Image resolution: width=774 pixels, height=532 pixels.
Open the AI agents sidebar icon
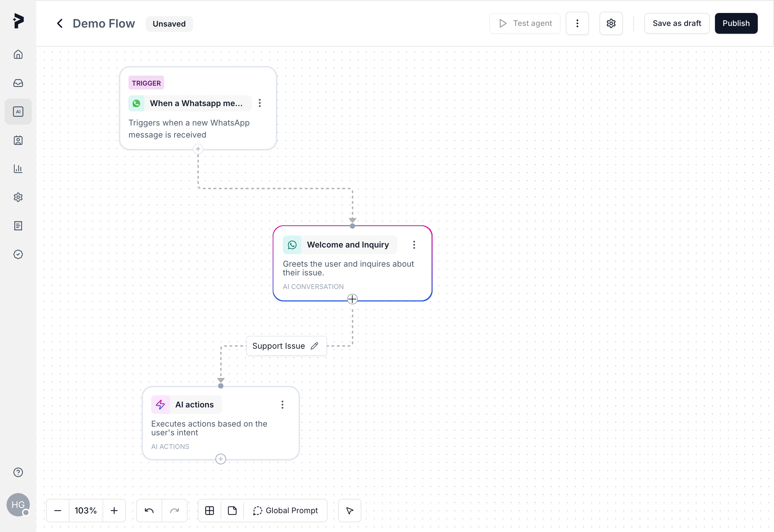pyautogui.click(x=18, y=112)
